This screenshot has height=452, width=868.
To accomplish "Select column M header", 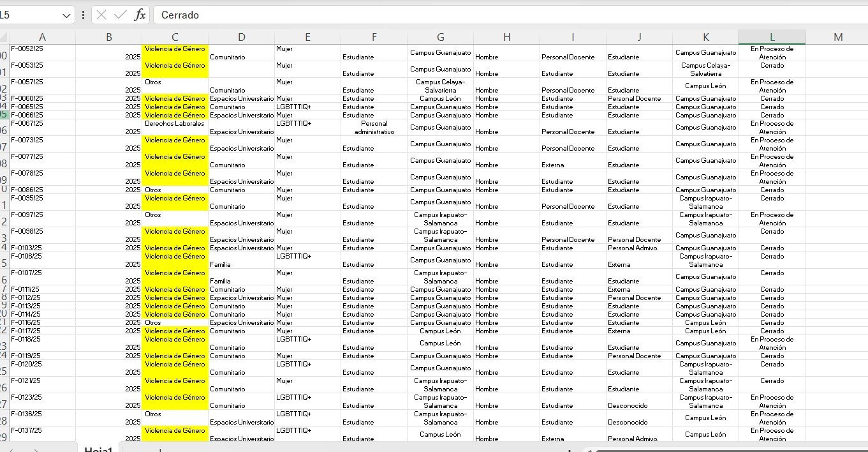I will coord(838,37).
